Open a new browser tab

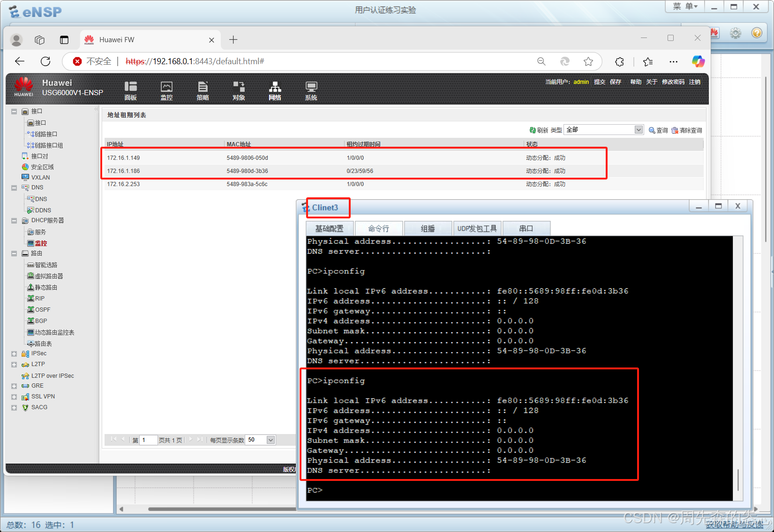(x=233, y=40)
